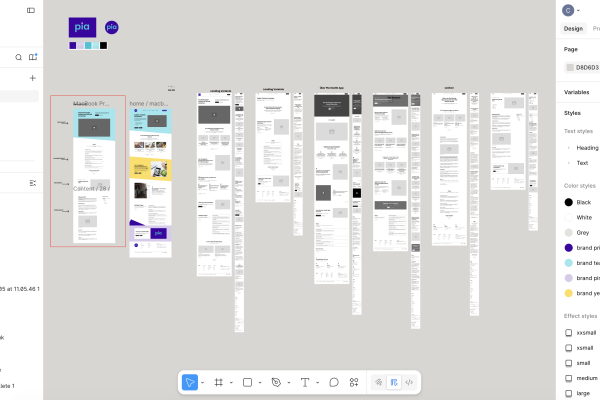600x400 pixels.
Task: Click the Page section label
Action: click(x=571, y=49)
